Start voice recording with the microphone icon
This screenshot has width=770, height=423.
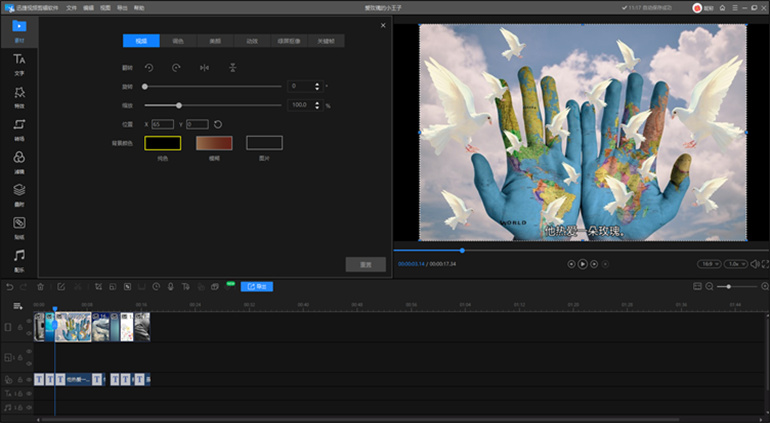point(170,287)
